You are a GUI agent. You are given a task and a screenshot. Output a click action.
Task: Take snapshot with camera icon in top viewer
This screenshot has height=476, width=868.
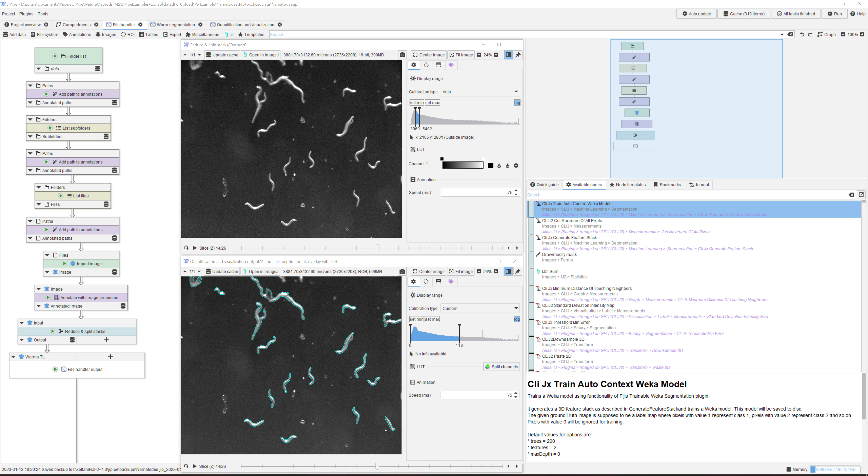coord(402,55)
